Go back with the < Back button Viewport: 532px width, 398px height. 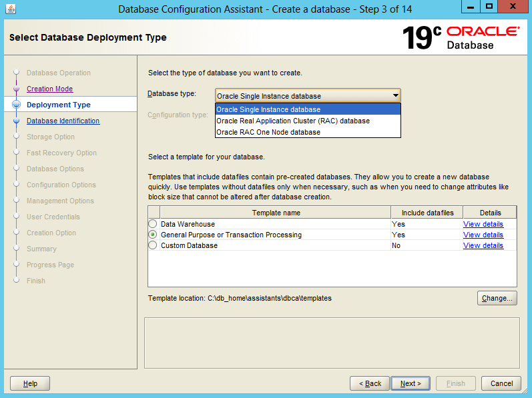point(370,383)
